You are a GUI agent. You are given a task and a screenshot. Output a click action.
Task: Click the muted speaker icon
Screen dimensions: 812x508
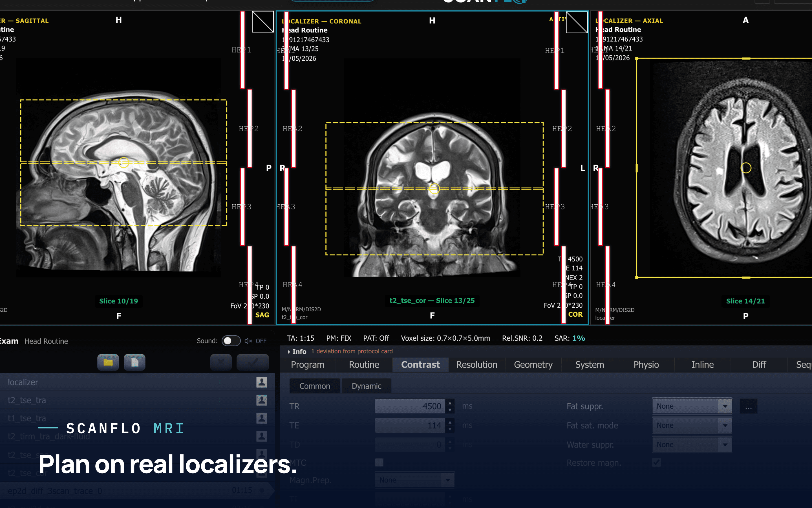(x=248, y=341)
